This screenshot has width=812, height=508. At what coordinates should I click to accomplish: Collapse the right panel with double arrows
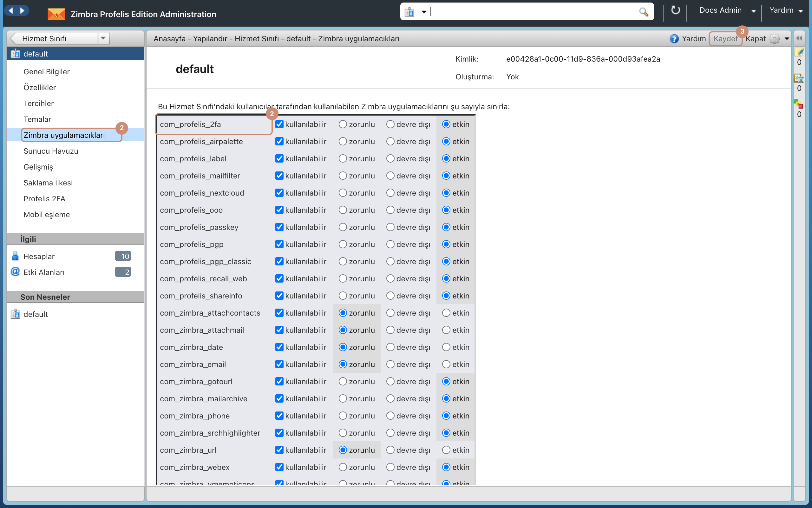click(799, 38)
